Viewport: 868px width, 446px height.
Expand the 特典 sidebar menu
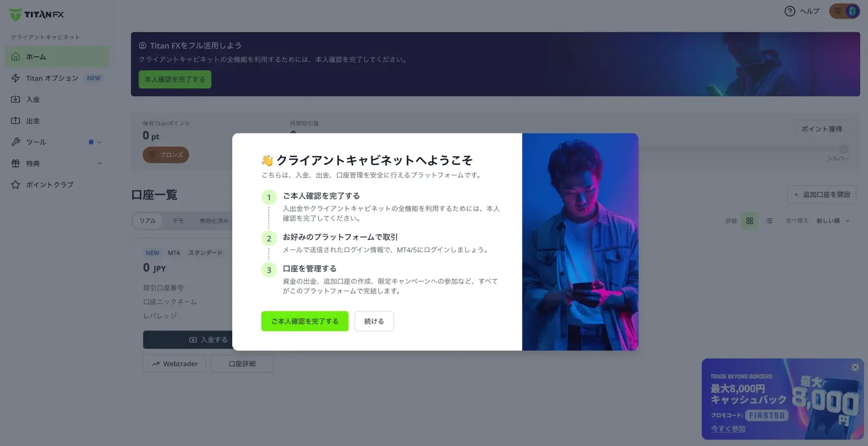(56, 163)
